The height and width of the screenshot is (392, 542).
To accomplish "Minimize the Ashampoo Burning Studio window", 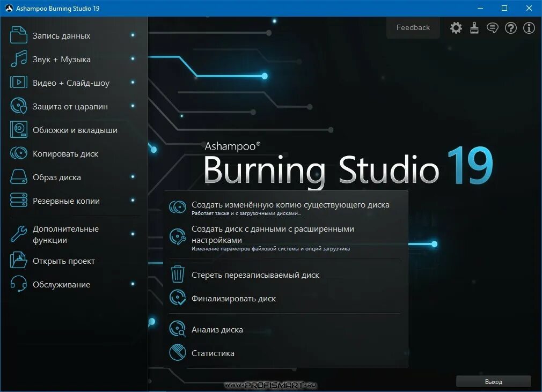I will tap(480, 8).
